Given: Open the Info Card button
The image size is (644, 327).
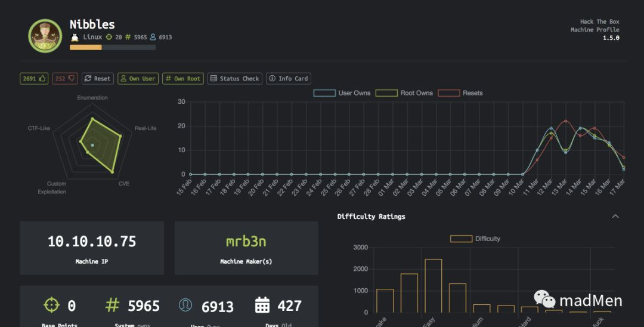Looking at the screenshot, I should point(289,78).
